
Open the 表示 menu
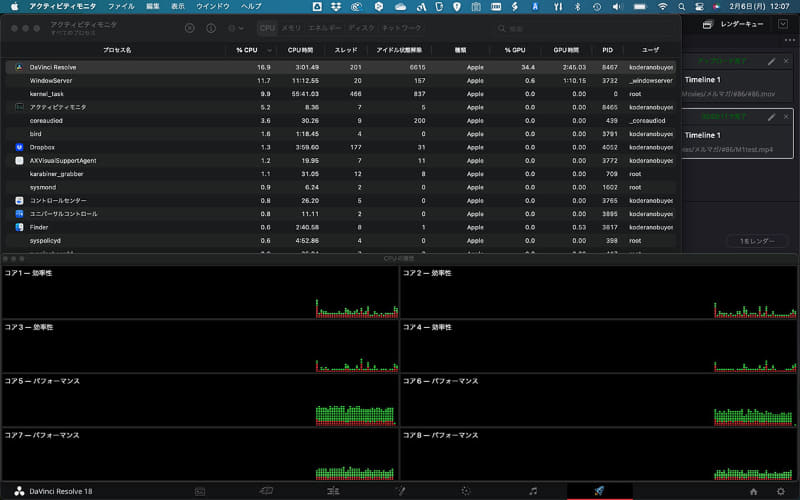click(x=178, y=6)
